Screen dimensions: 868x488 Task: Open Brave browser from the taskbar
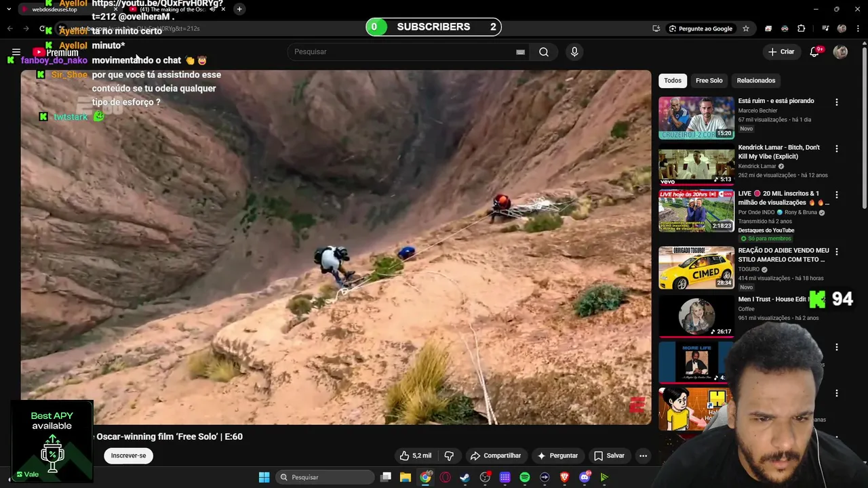pyautogui.click(x=565, y=477)
